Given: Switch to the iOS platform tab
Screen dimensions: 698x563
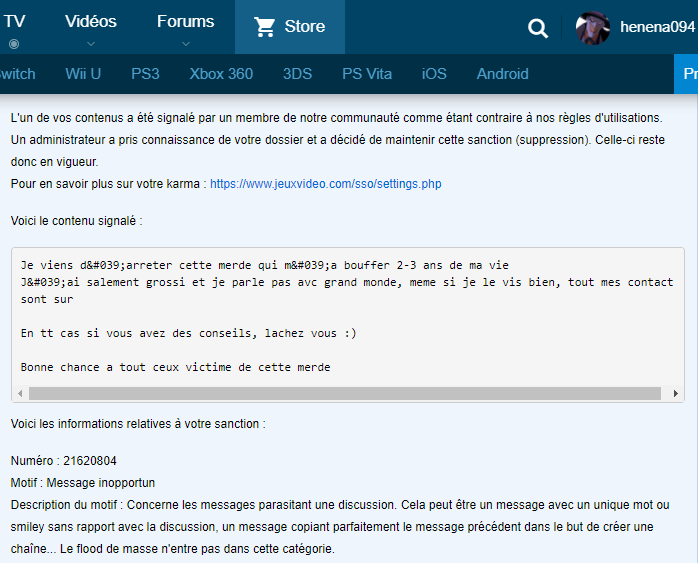Looking at the screenshot, I should [x=434, y=74].
